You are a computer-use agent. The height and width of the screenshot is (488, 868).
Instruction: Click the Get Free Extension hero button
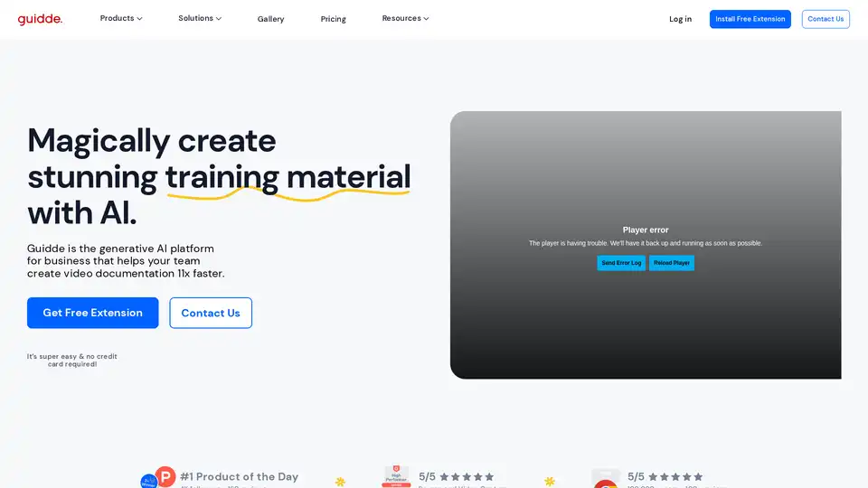coord(92,313)
